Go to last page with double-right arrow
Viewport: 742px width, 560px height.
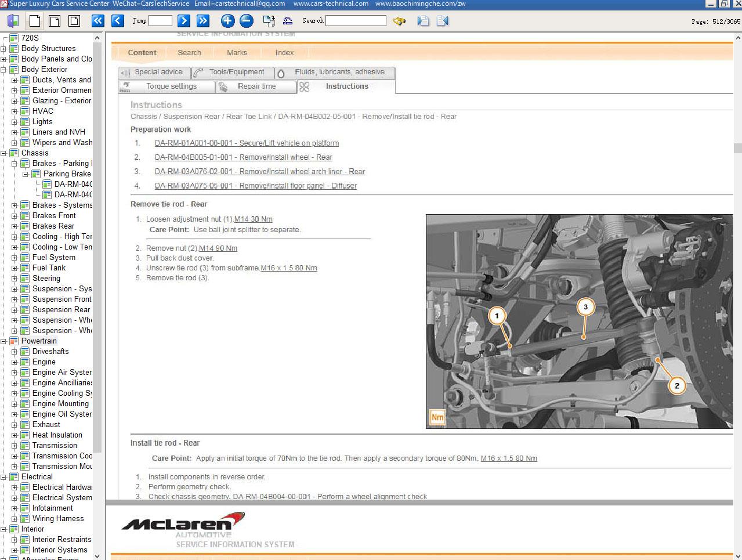202,21
